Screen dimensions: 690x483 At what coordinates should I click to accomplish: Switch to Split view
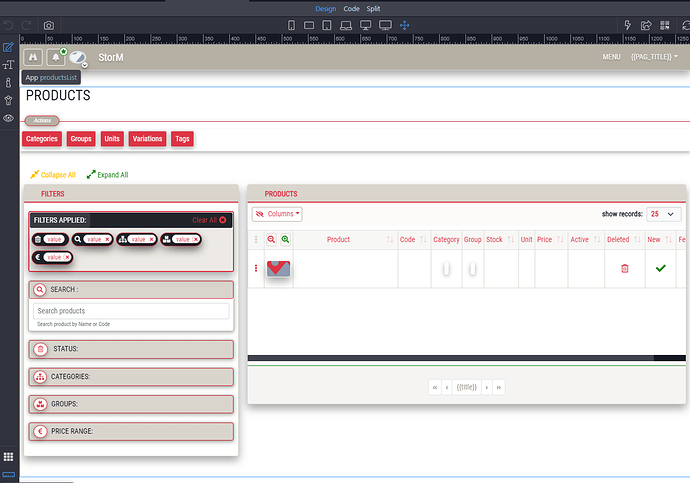tap(373, 9)
